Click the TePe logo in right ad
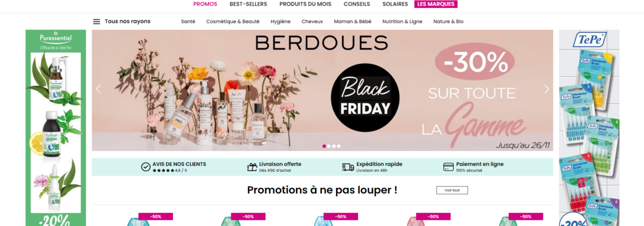 point(590,40)
